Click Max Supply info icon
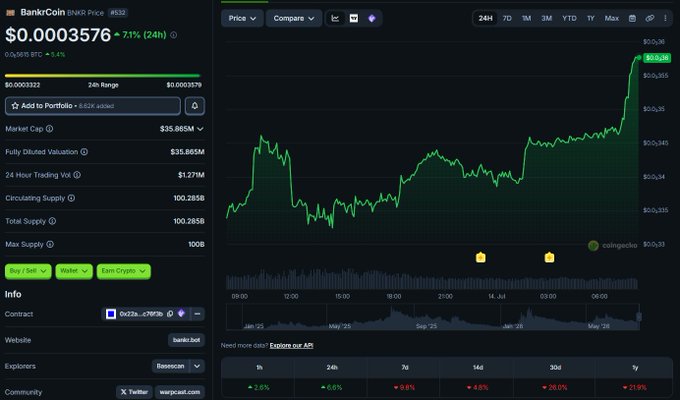Viewport: 680px width, 400px height. 50,244
